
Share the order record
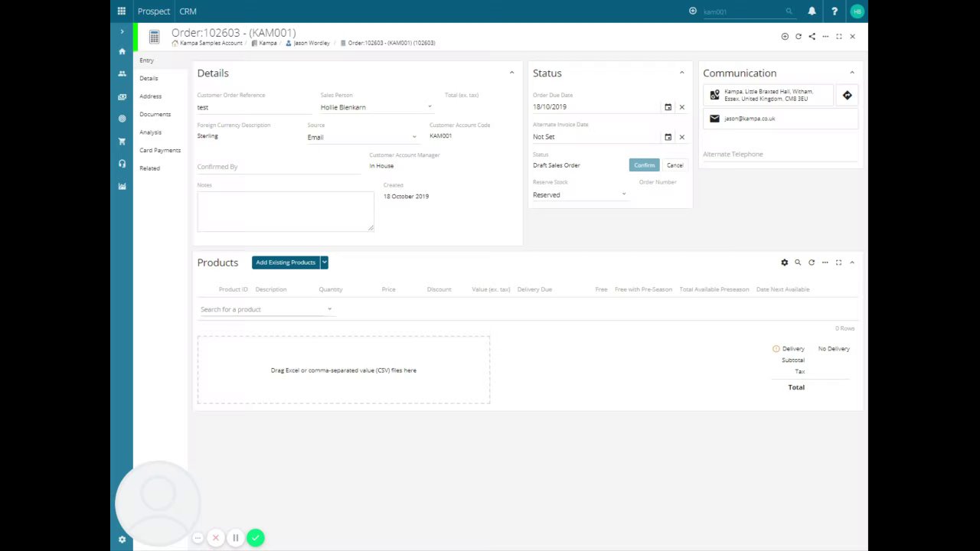(812, 37)
